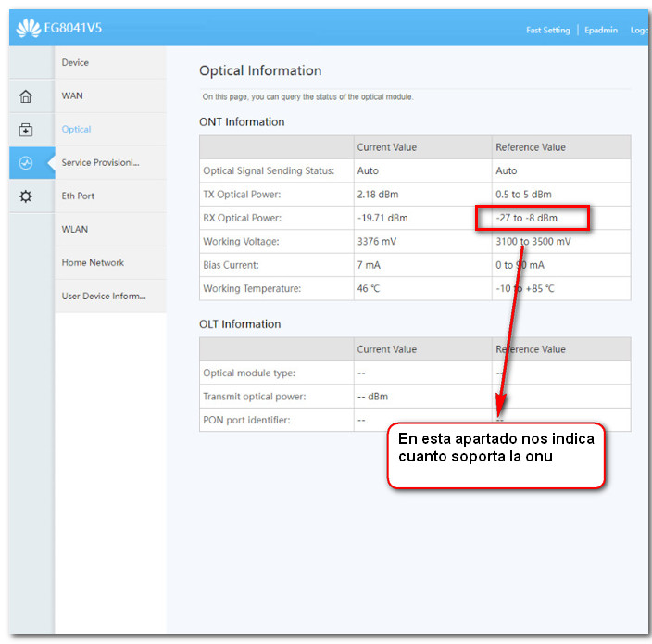The width and height of the screenshot is (652, 644).
Task: Go to the WAN information page
Action: (x=72, y=95)
